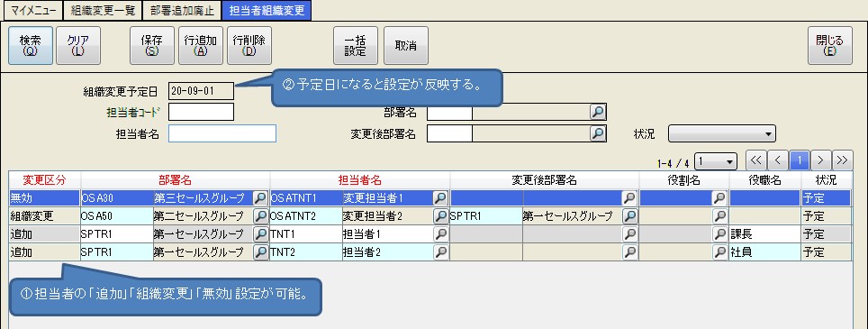Open 役割名 lookup in the 課長 row
The image size is (868, 329).
pos(720,234)
